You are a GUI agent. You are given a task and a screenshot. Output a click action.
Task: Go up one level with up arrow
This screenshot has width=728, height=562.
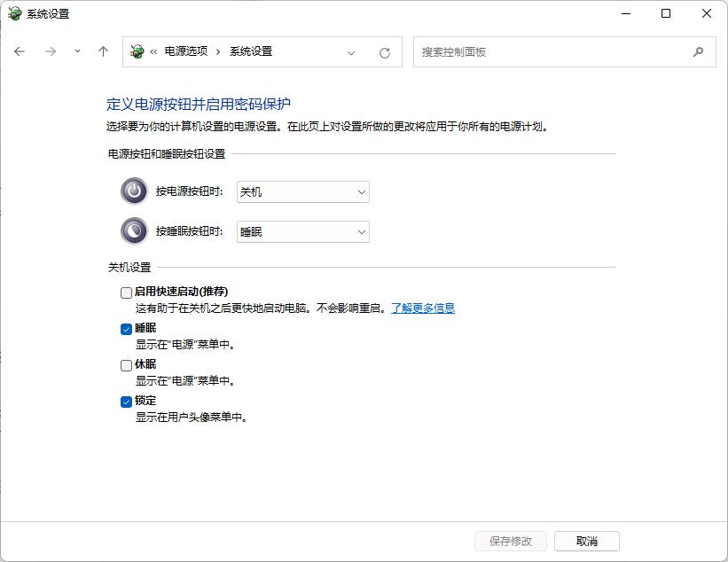[103, 51]
